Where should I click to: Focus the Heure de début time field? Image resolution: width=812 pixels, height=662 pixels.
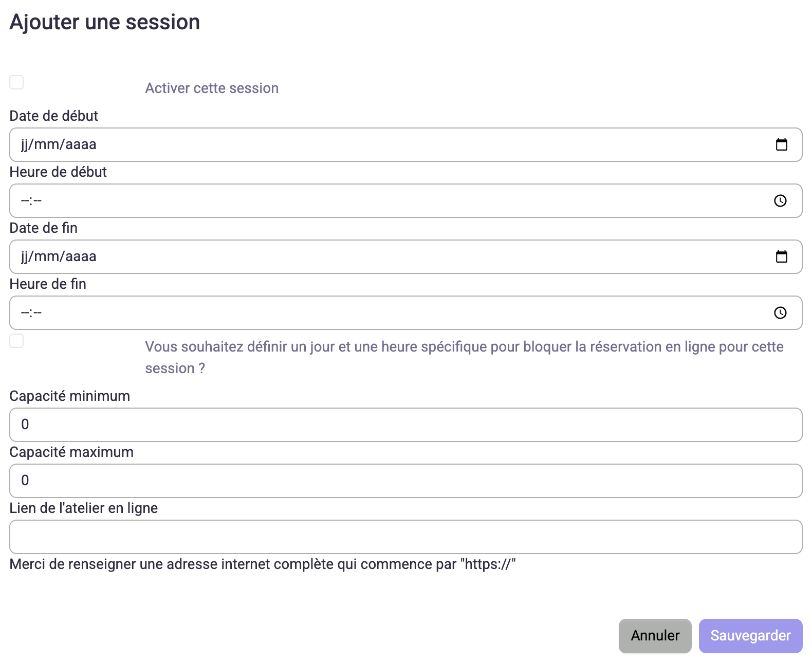tap(406, 200)
